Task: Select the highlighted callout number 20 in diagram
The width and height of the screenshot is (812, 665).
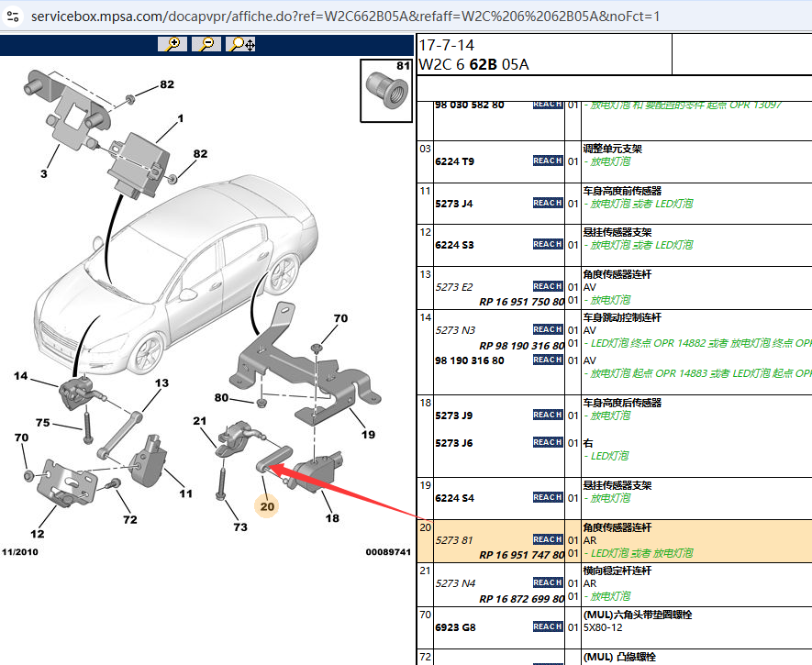Action: click(x=268, y=505)
